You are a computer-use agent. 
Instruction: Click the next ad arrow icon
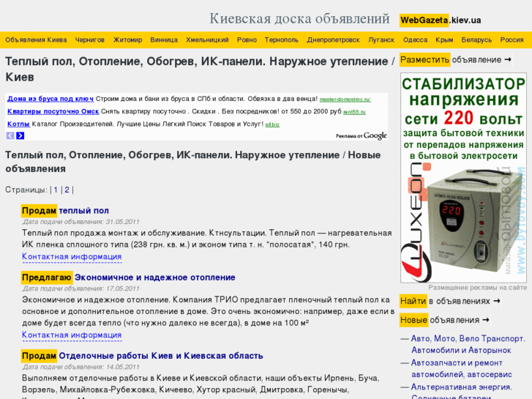pos(20,136)
